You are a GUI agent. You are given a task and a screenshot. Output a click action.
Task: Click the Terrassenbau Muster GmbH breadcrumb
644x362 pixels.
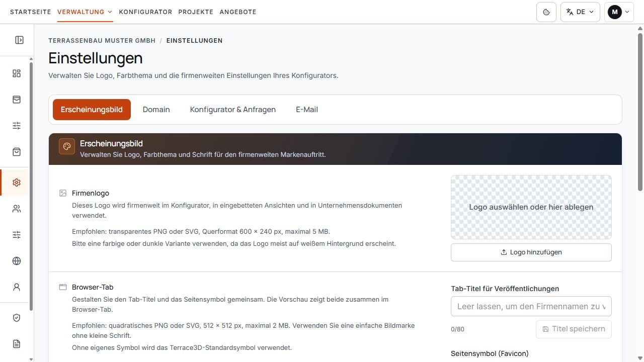click(x=102, y=41)
